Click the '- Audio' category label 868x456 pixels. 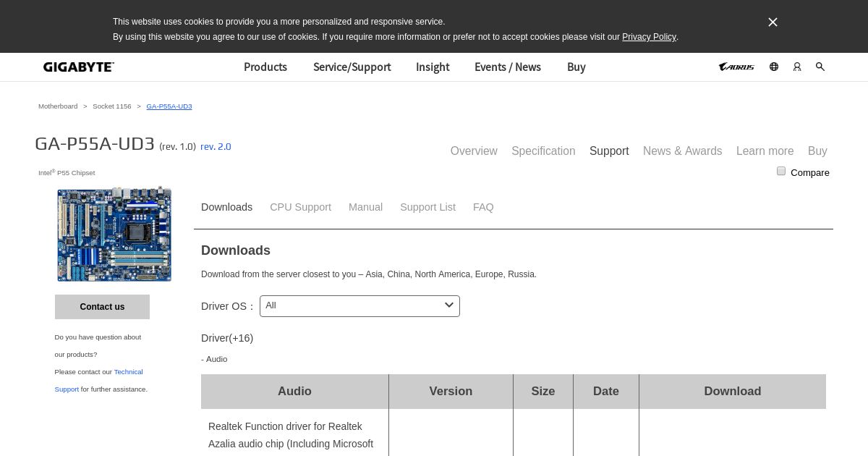[x=214, y=359]
